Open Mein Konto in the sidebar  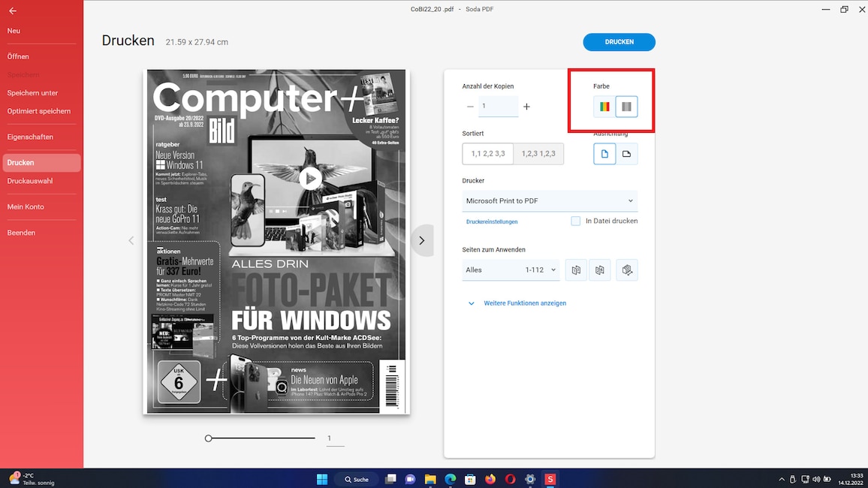pos(26,207)
